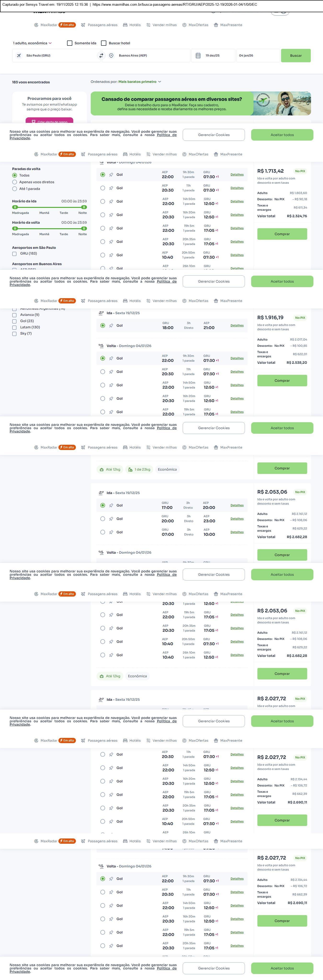Swap origin and destination airports icon
The width and height of the screenshot is (323, 980).
(101, 56)
